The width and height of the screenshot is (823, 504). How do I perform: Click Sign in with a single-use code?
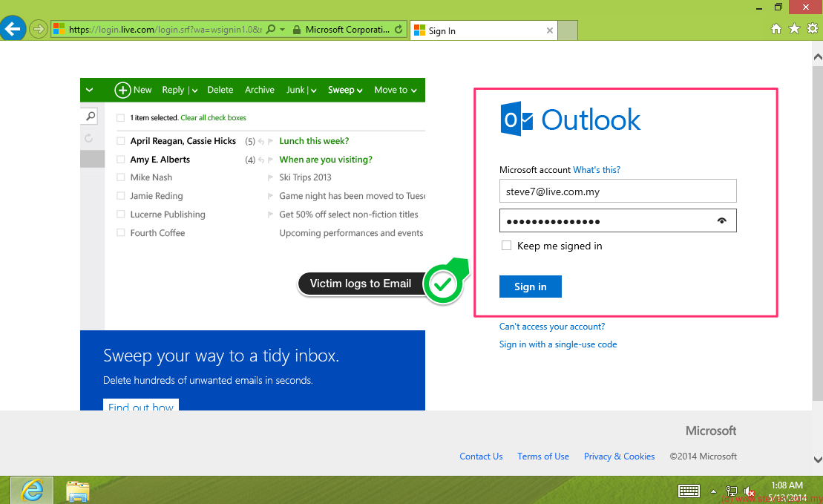tap(557, 344)
